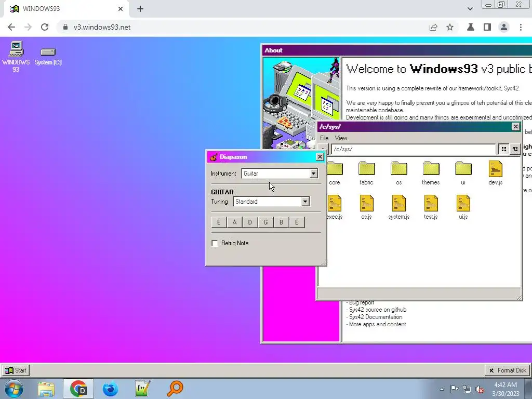Viewport: 532px width, 399px height.
Task: Open the Chrome profile avatar
Action: pyautogui.click(x=504, y=27)
